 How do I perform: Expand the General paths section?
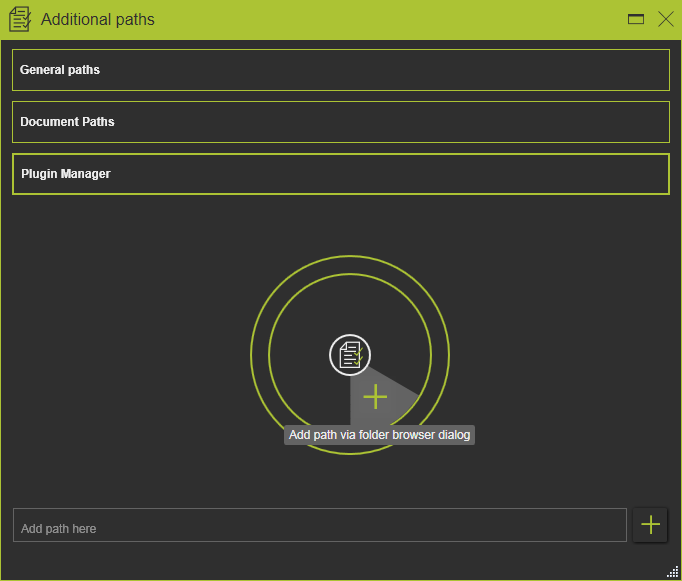(x=340, y=70)
